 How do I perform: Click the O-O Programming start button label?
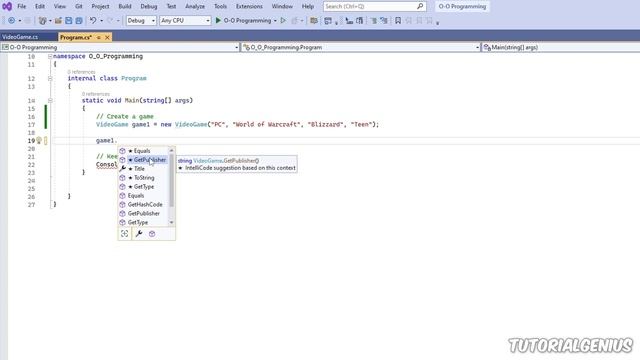tap(247, 20)
